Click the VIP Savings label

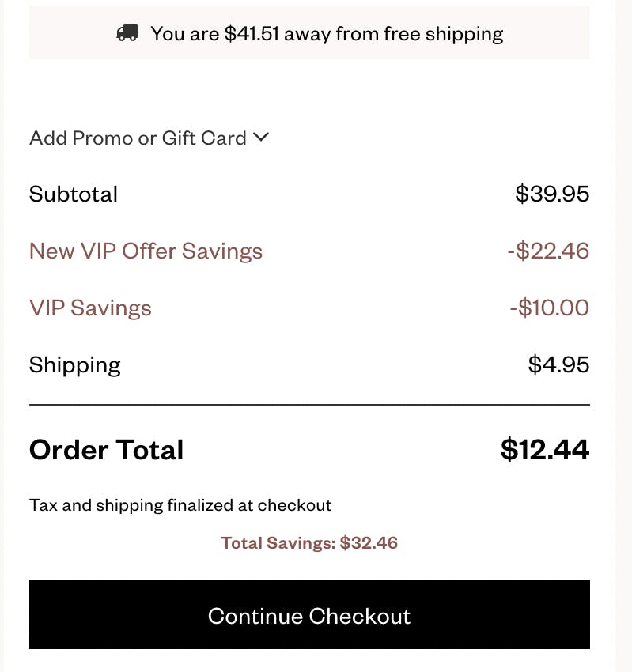click(x=90, y=308)
